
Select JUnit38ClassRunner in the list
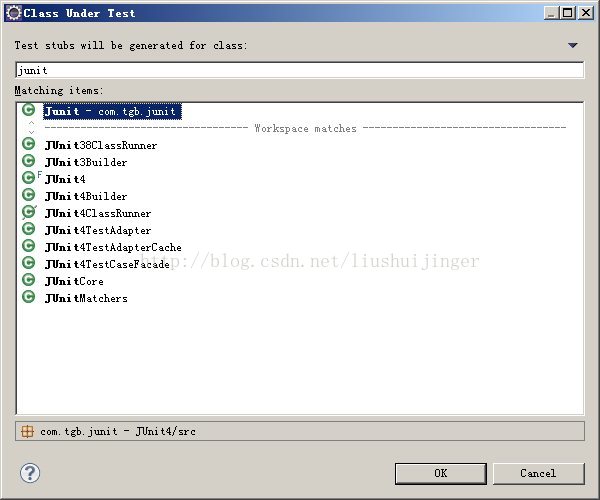(101, 145)
